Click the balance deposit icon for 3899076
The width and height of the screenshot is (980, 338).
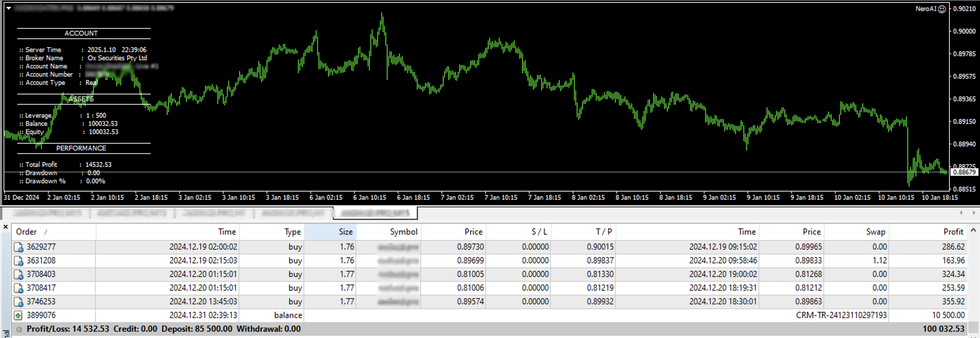18,315
